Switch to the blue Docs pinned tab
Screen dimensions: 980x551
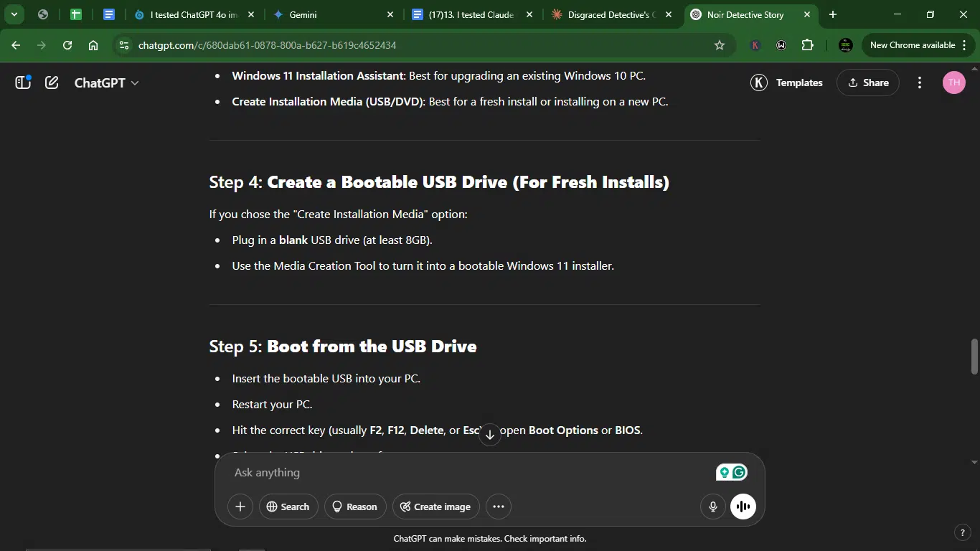pyautogui.click(x=109, y=14)
